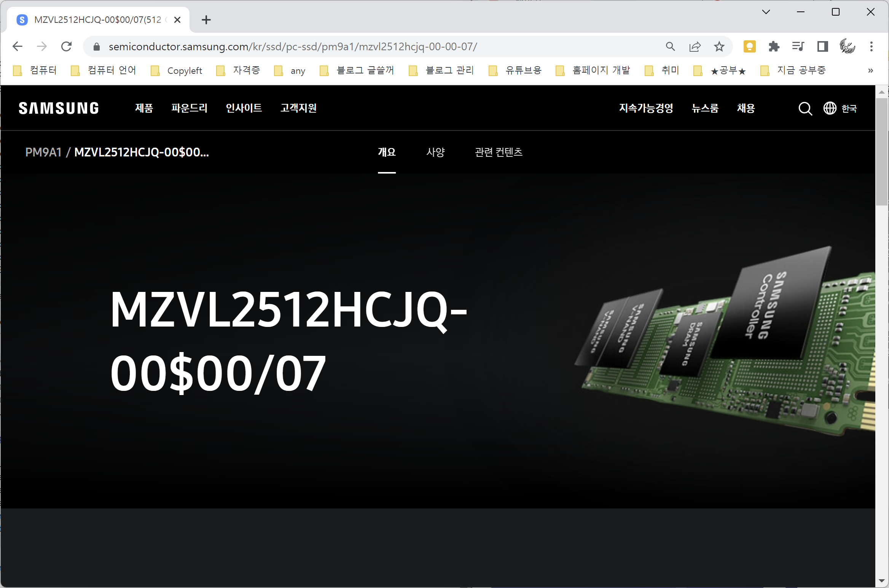This screenshot has width=889, height=588.
Task: Open the 제품 navigation menu
Action: pyautogui.click(x=144, y=108)
